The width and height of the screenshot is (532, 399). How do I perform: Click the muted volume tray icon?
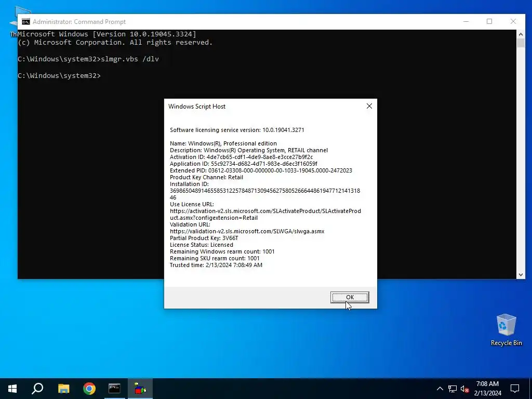pos(464,389)
